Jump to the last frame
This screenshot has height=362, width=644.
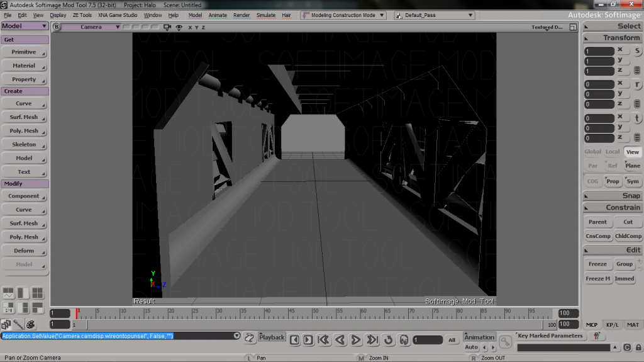coord(372,340)
